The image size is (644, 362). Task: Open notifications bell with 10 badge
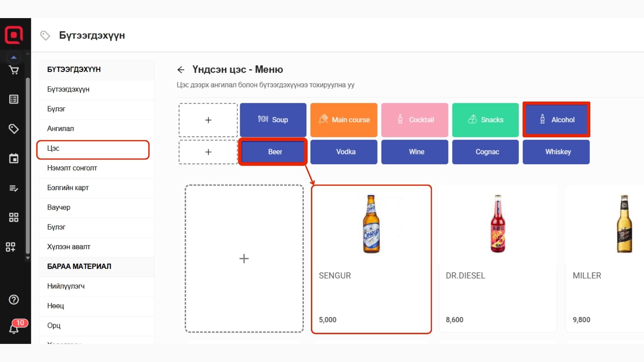click(x=14, y=328)
